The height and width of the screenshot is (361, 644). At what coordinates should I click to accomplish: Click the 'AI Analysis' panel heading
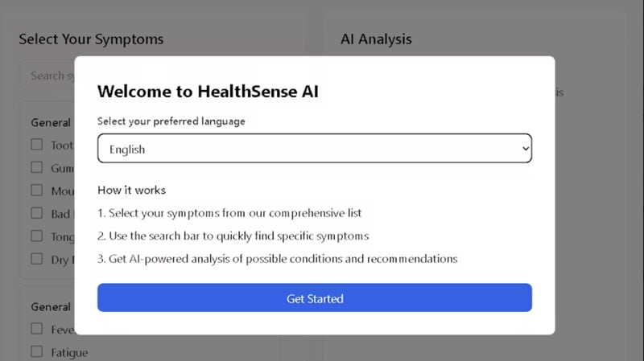pos(376,39)
